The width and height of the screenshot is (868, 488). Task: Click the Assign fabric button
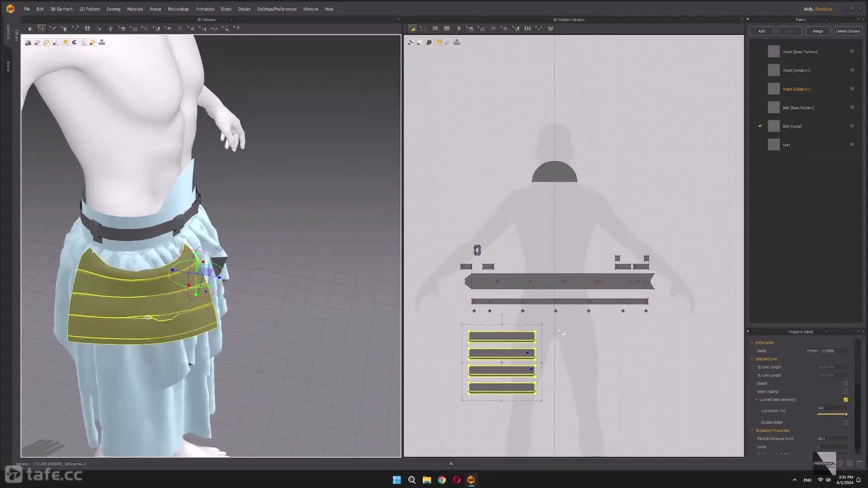(x=818, y=31)
